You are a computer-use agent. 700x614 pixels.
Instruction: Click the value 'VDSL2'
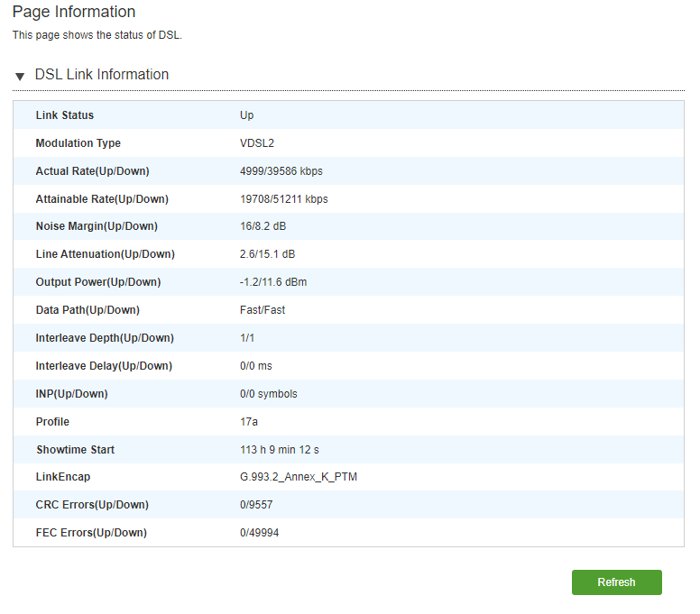tap(257, 143)
